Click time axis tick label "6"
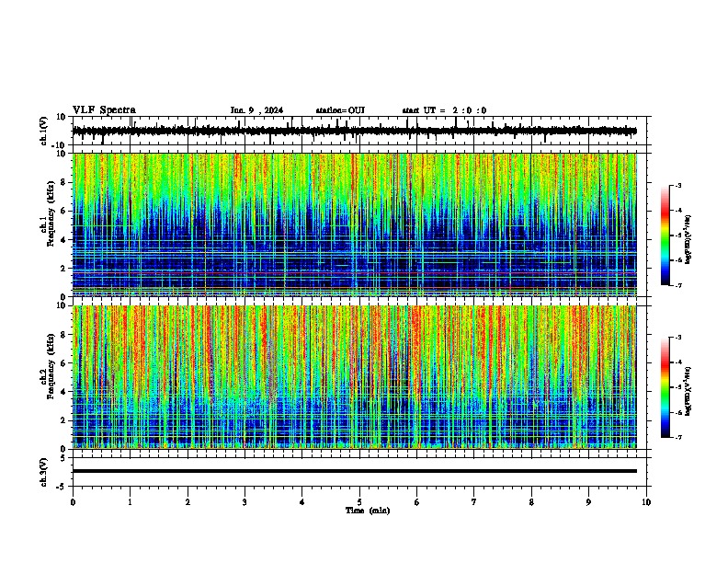The height and width of the screenshot is (563, 728). coord(417,502)
